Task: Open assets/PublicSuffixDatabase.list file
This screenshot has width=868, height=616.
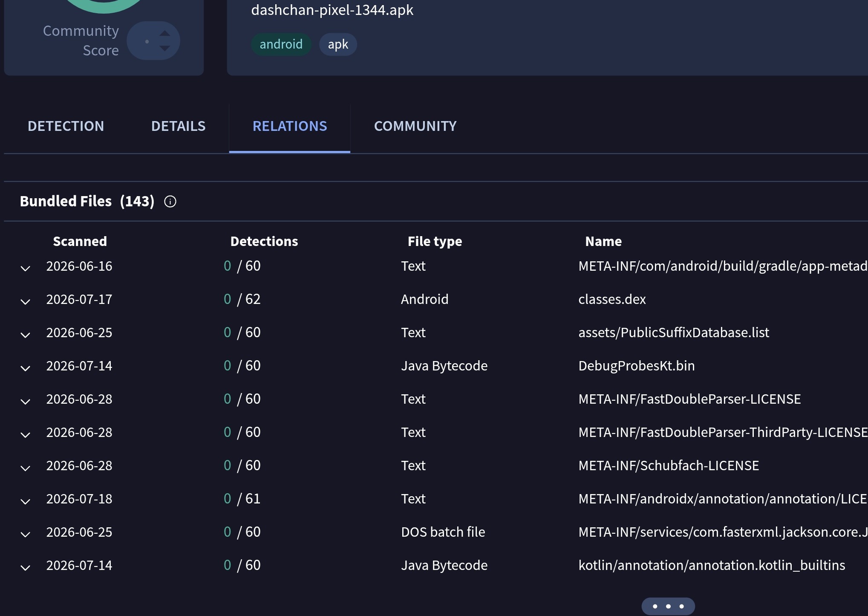Action: pyautogui.click(x=674, y=333)
